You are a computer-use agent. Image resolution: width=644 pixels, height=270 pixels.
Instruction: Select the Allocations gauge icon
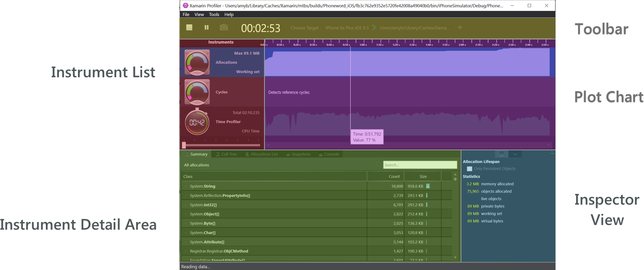coord(197,62)
